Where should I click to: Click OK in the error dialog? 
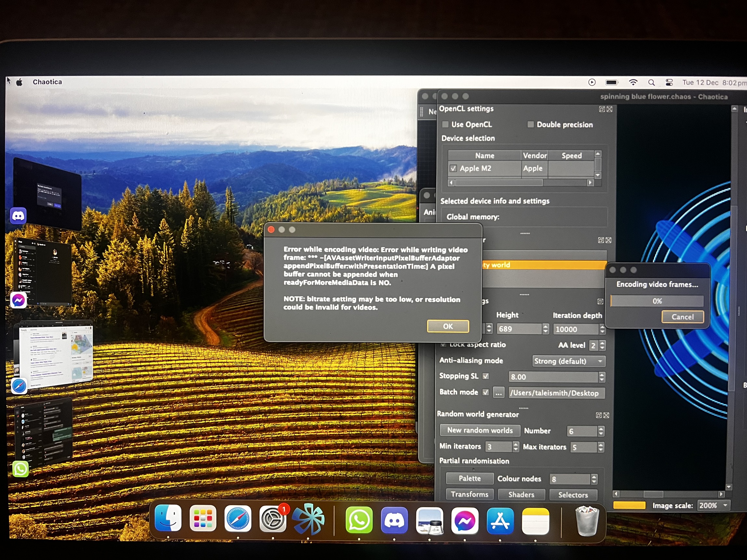pyautogui.click(x=448, y=326)
